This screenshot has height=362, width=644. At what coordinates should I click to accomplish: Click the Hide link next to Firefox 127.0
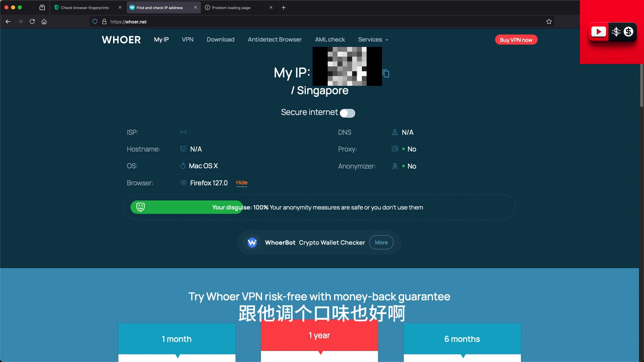pyautogui.click(x=241, y=183)
